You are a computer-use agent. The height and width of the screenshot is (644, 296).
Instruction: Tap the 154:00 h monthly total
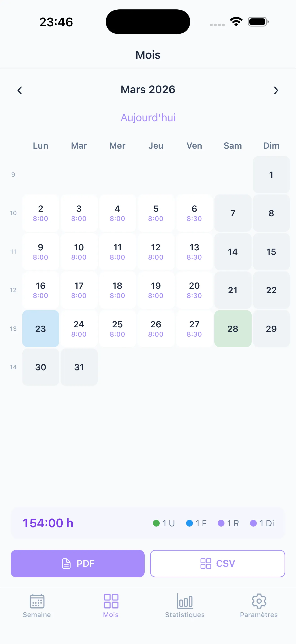point(48,523)
